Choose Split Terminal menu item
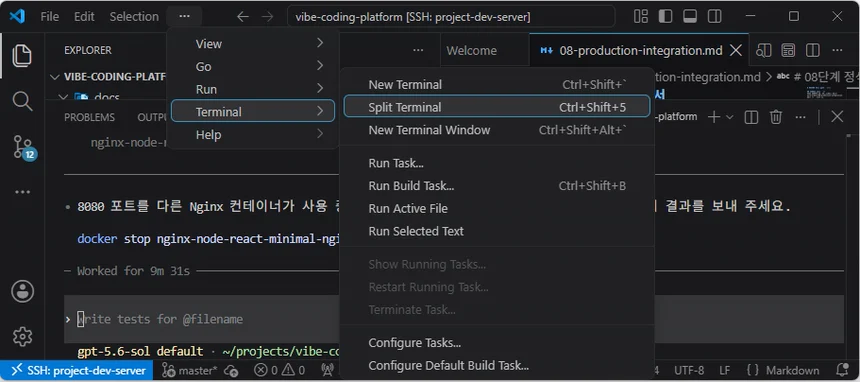 point(497,107)
